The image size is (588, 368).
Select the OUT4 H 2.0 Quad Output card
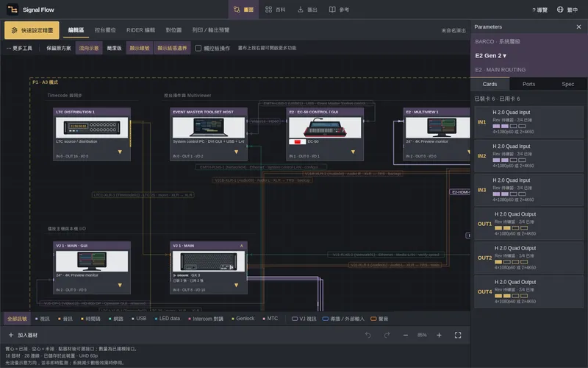tap(528, 291)
